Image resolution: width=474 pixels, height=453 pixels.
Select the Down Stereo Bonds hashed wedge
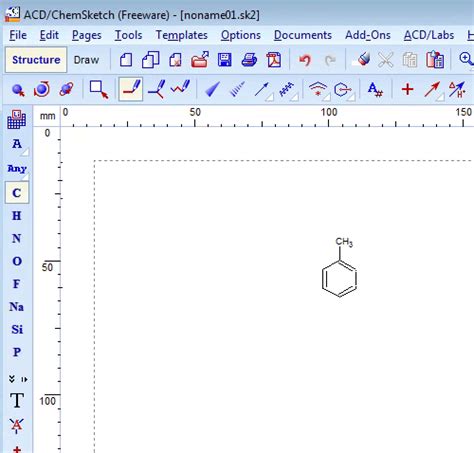[x=237, y=89]
